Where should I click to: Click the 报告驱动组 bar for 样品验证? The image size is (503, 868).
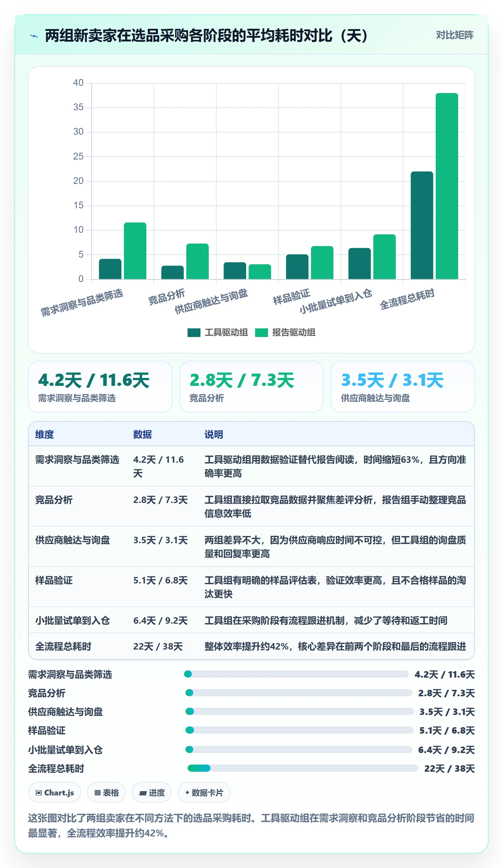(x=322, y=263)
